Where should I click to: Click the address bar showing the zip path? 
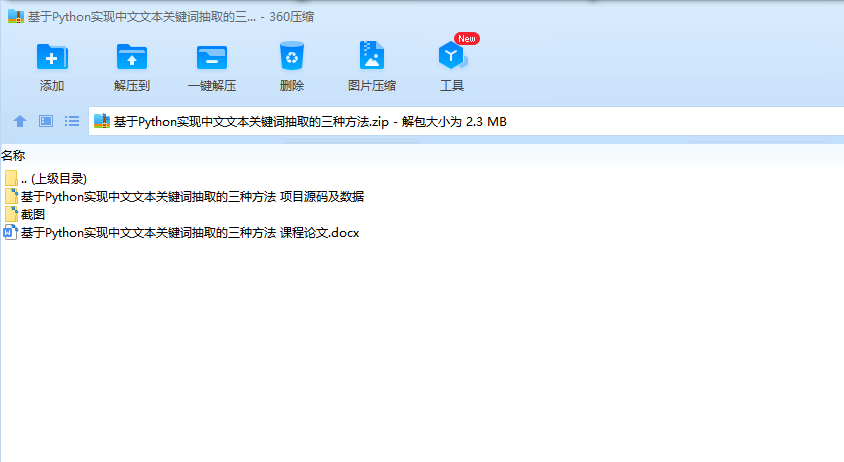click(466, 121)
